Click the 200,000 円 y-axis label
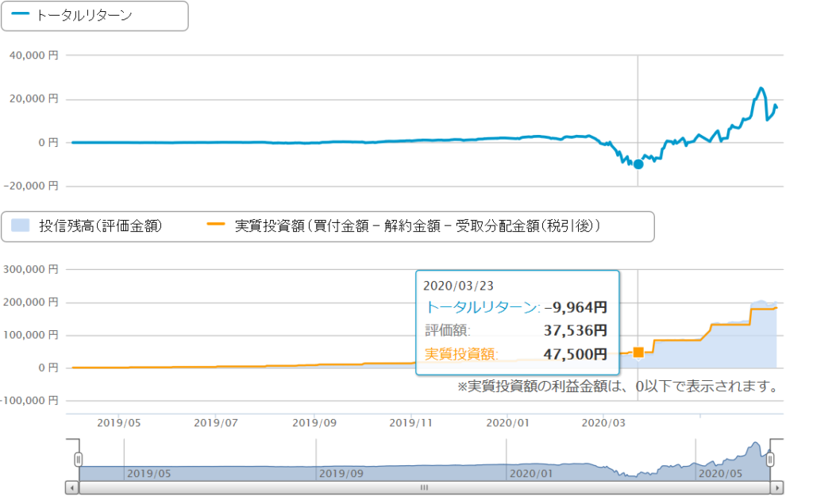The height and width of the screenshot is (504, 813). (31, 302)
